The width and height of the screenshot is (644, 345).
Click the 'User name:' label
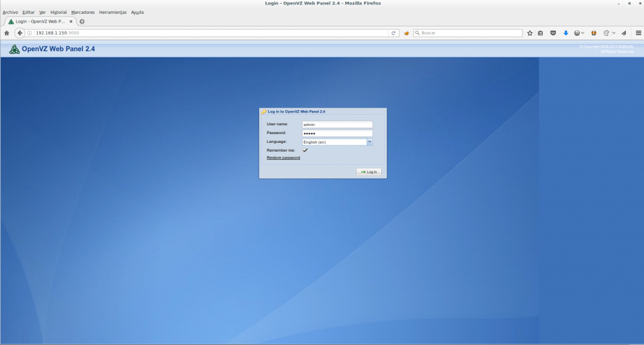tap(277, 124)
